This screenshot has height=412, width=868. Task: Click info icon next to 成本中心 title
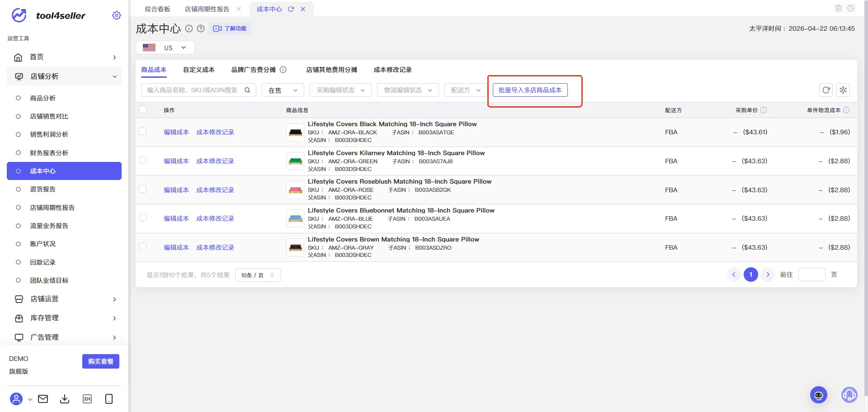pyautogui.click(x=189, y=28)
